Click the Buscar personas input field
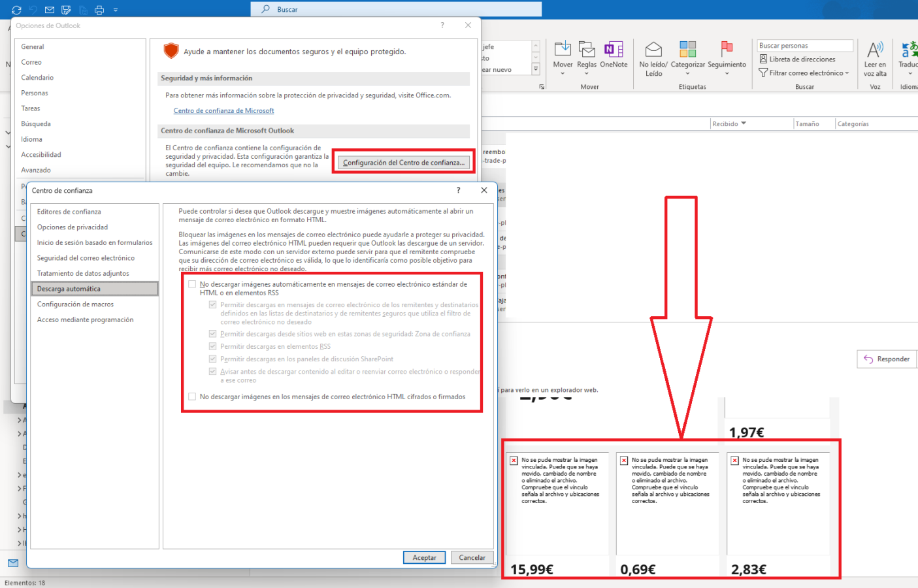The width and height of the screenshot is (918, 588). click(x=804, y=46)
